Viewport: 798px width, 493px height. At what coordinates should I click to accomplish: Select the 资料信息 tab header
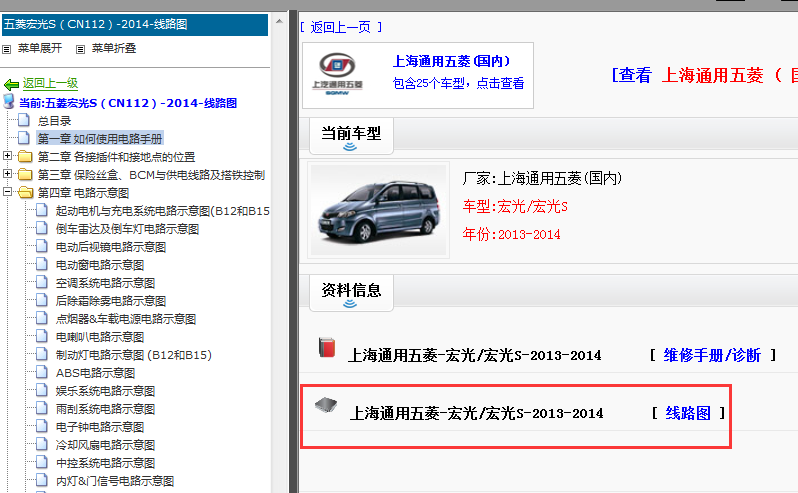[x=351, y=293]
